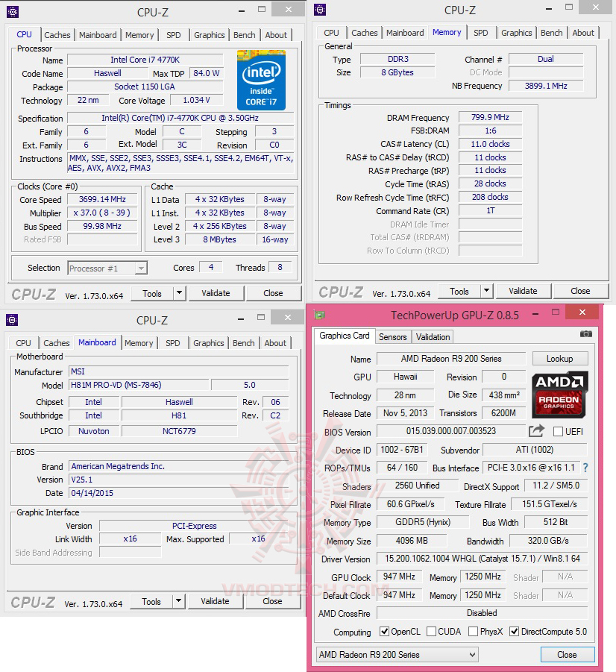This screenshot has width=616, height=672.
Task: Toggle the CUDA checkbox
Action: (x=431, y=631)
